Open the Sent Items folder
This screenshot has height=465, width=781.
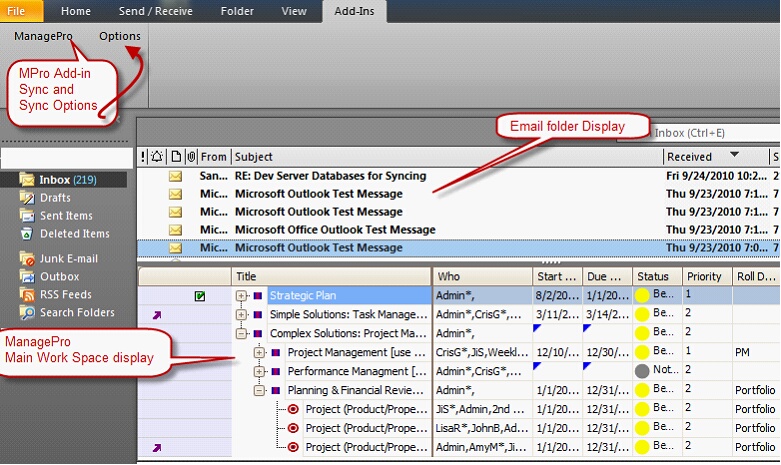pyautogui.click(x=66, y=216)
